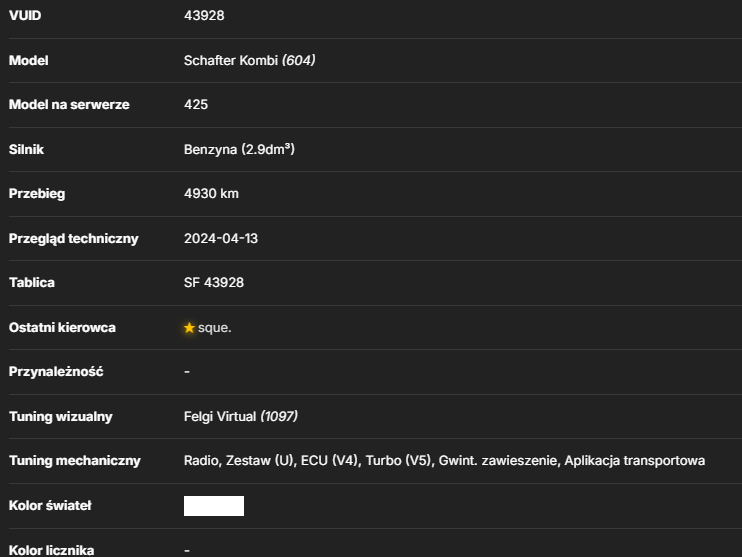Click the Przegląd techniczny label
The image size is (742, 557).
tap(73, 239)
